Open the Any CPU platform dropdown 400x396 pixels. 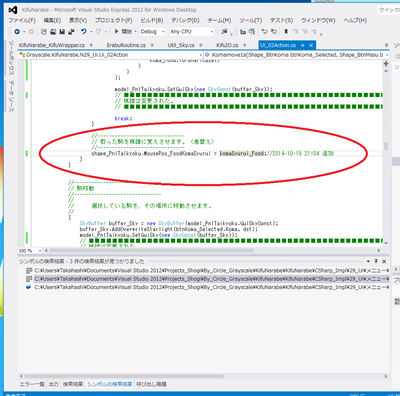191,32
